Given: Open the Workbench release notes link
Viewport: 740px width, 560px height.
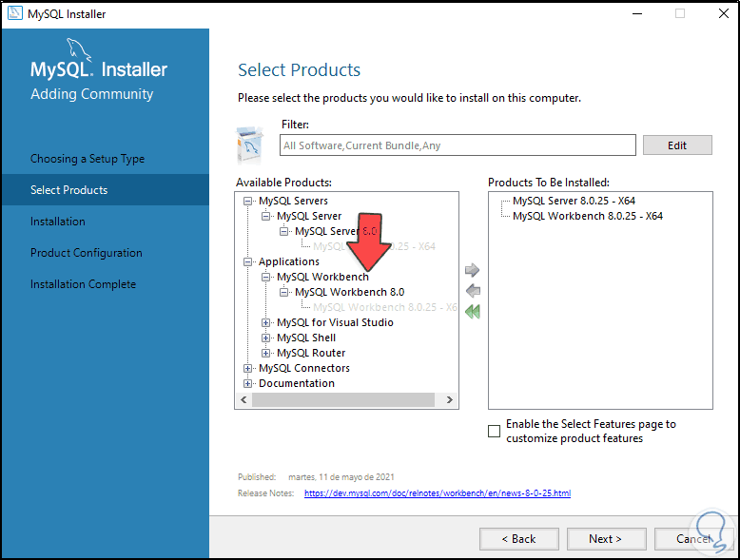Looking at the screenshot, I should (438, 493).
